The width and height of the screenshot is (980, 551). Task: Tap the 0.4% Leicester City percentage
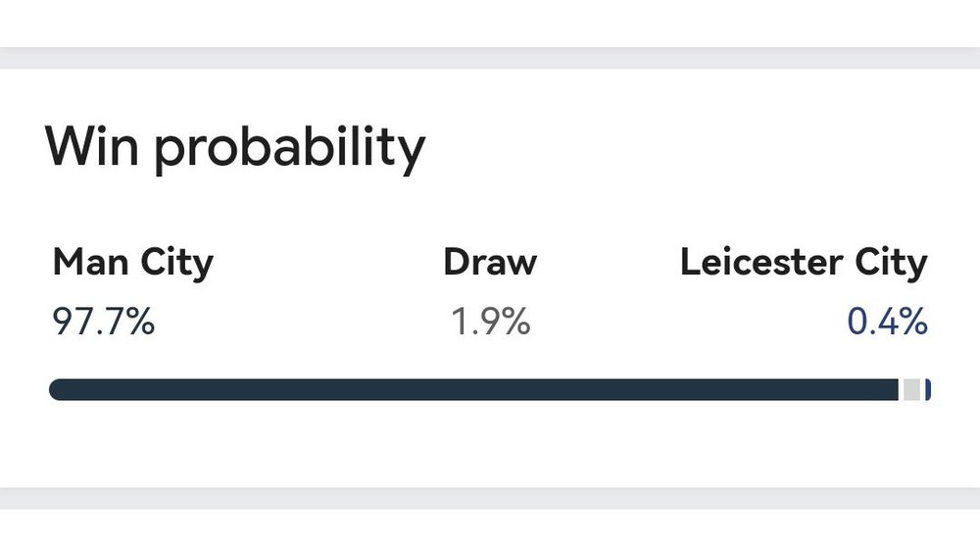point(888,322)
